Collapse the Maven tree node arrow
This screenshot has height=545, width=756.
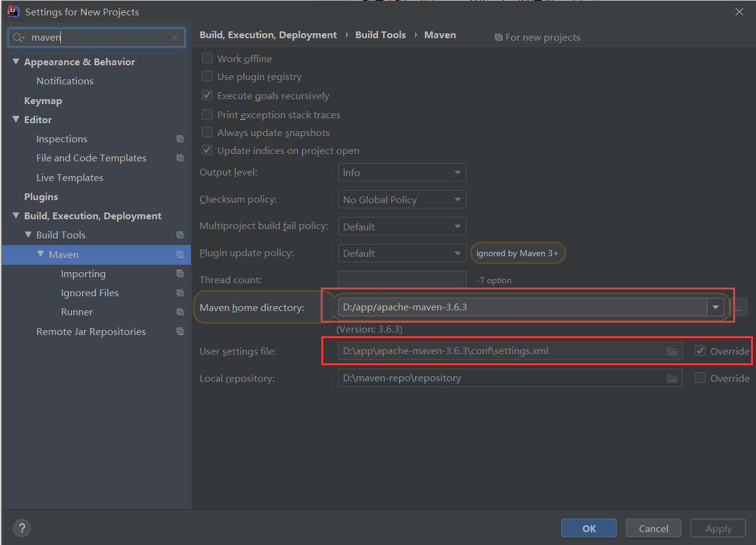click(x=41, y=254)
